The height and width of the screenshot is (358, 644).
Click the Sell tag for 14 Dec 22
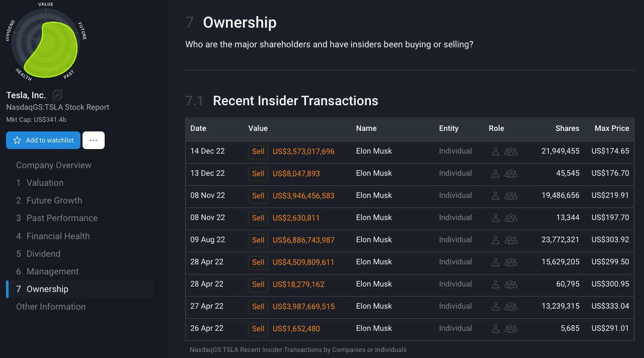point(258,152)
